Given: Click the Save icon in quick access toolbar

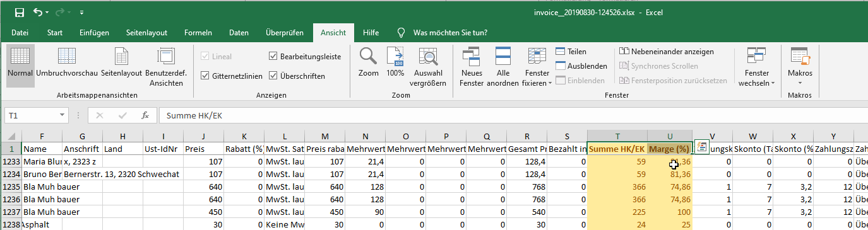Looking at the screenshot, I should pyautogui.click(x=20, y=12).
